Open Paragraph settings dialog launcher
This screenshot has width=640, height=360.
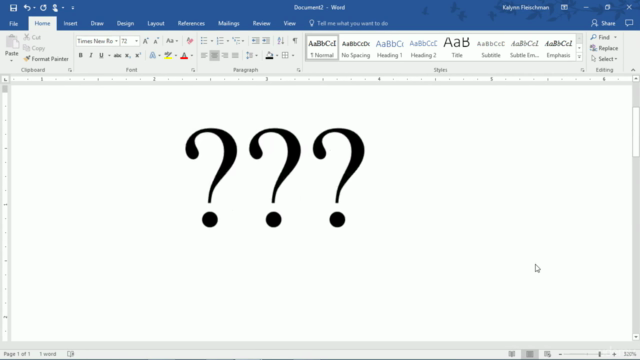pos(298,70)
